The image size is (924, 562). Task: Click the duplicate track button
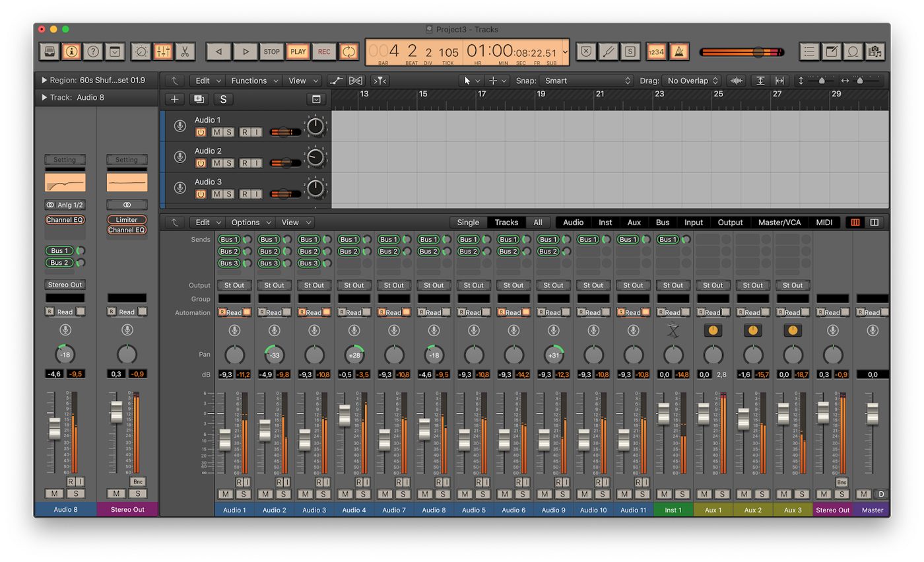tap(198, 99)
